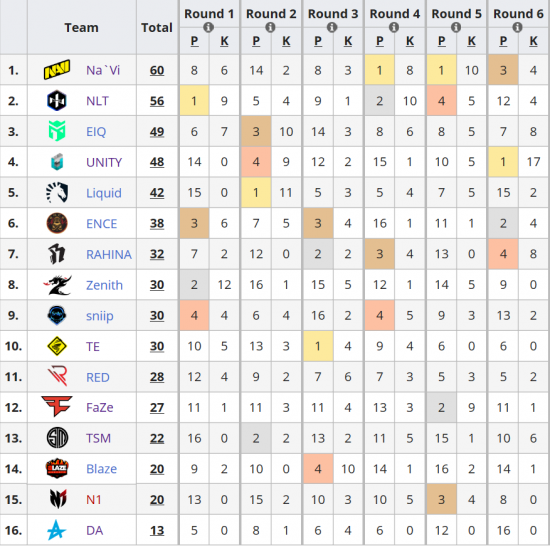Screen dimensions: 550x546
Task: Click the ENCE round logo icon
Action: click(x=57, y=223)
